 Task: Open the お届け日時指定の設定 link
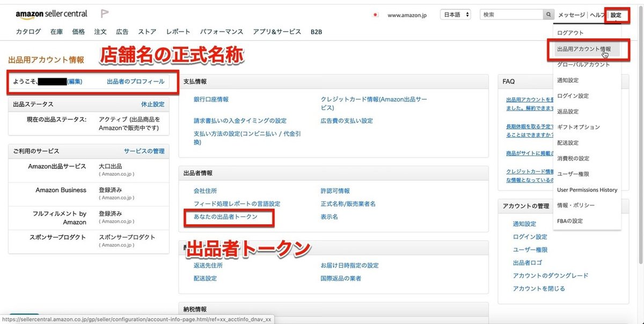point(349,265)
